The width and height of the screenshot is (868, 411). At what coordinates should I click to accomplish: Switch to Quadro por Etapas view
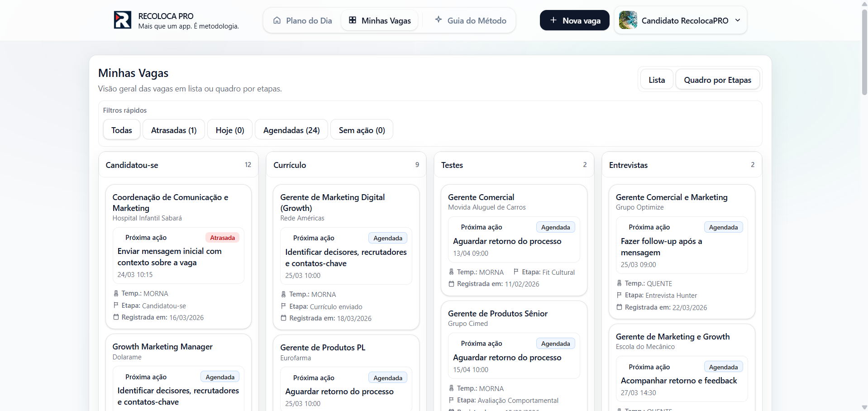coord(717,80)
